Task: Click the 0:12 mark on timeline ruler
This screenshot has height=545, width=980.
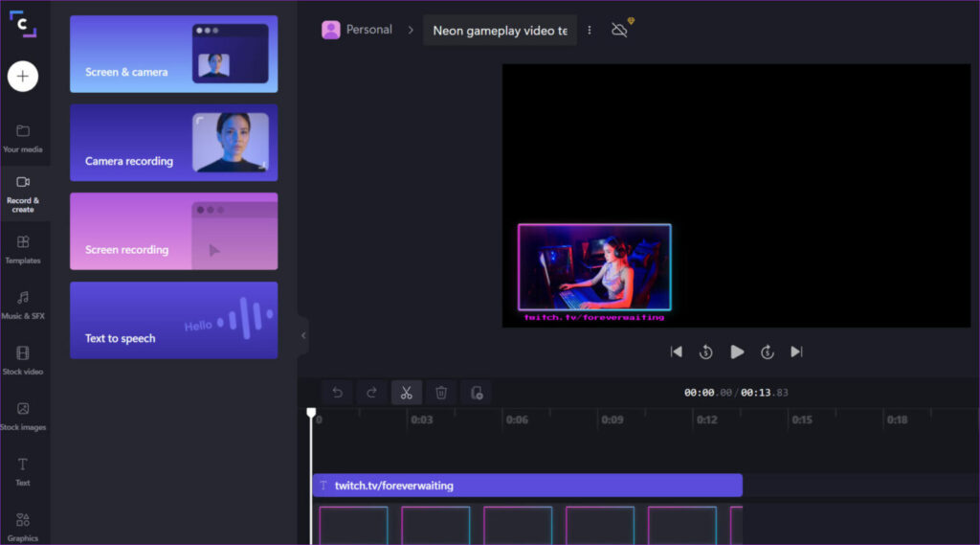Action: (707, 420)
